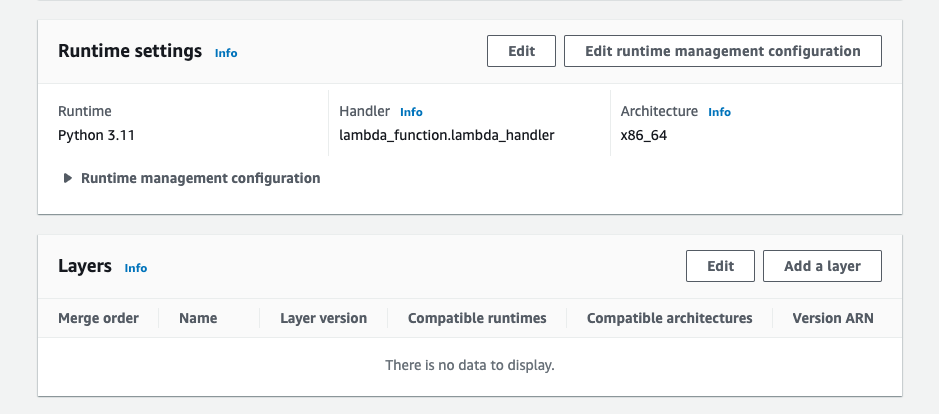Image resolution: width=939 pixels, height=414 pixels.
Task: Open the Architecture Info link
Action: tap(719, 112)
